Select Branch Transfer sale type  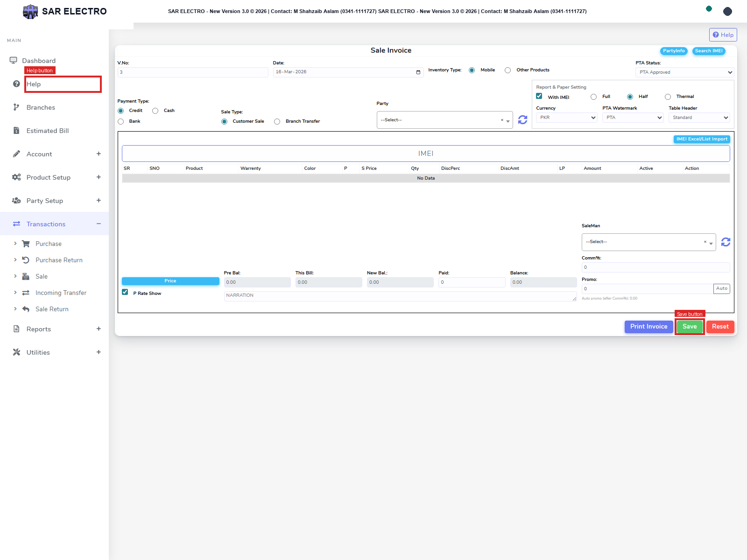pyautogui.click(x=277, y=121)
